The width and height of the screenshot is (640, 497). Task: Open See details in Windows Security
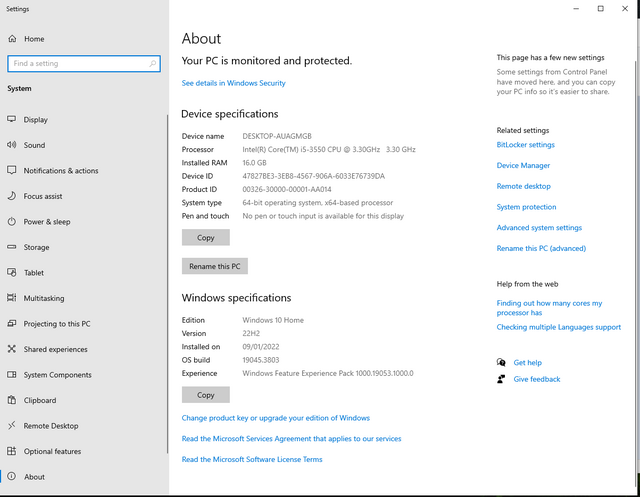click(x=233, y=83)
